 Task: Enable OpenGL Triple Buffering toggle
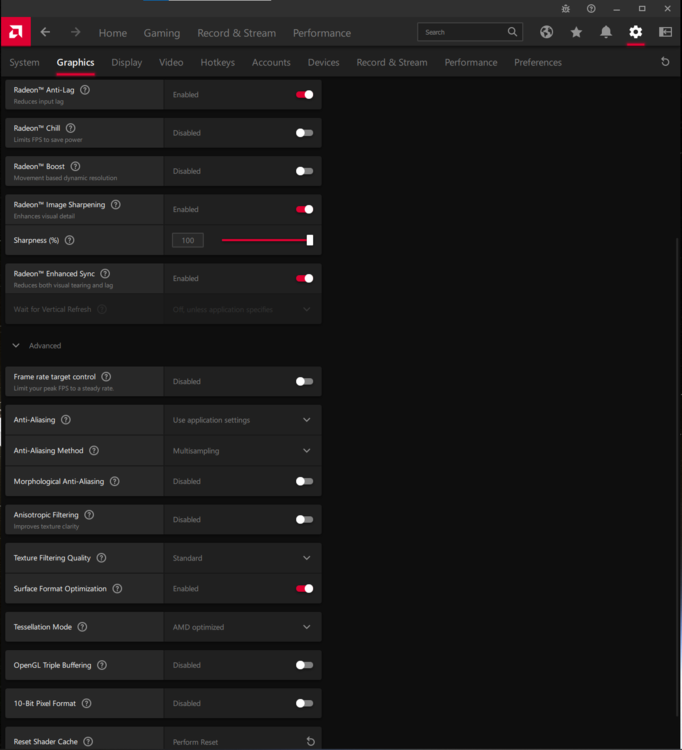(305, 665)
